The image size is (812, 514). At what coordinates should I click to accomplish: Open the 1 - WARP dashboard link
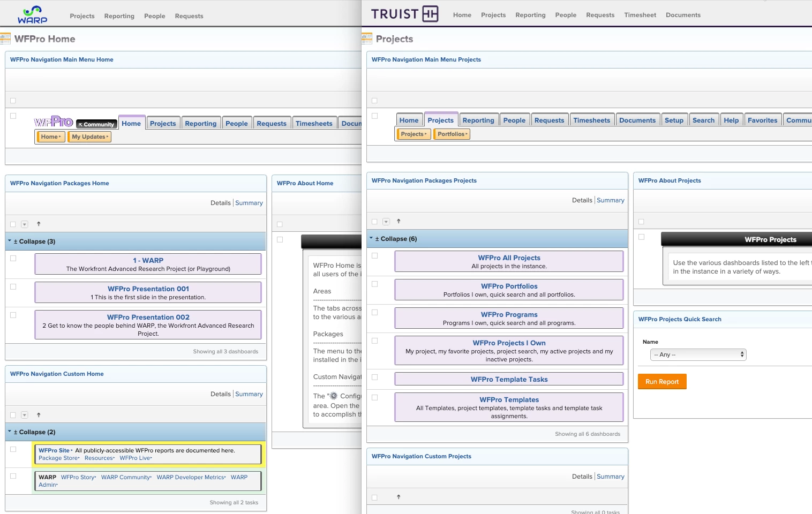click(148, 260)
